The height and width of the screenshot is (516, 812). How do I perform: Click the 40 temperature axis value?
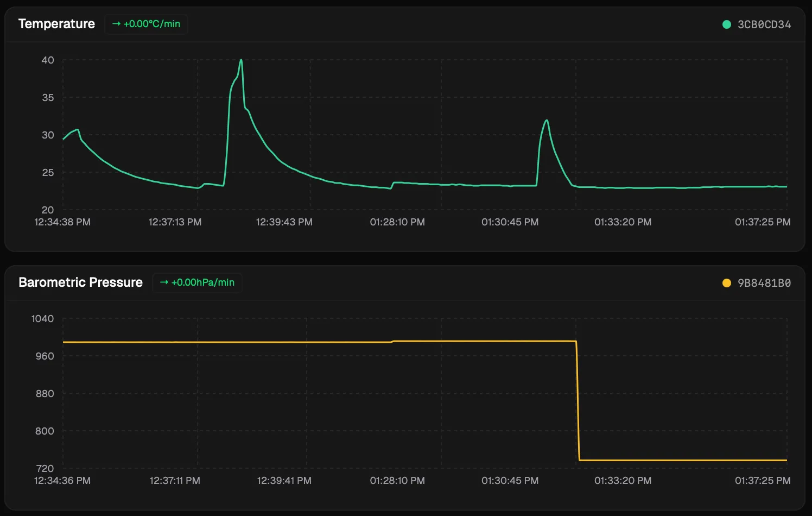(x=48, y=60)
